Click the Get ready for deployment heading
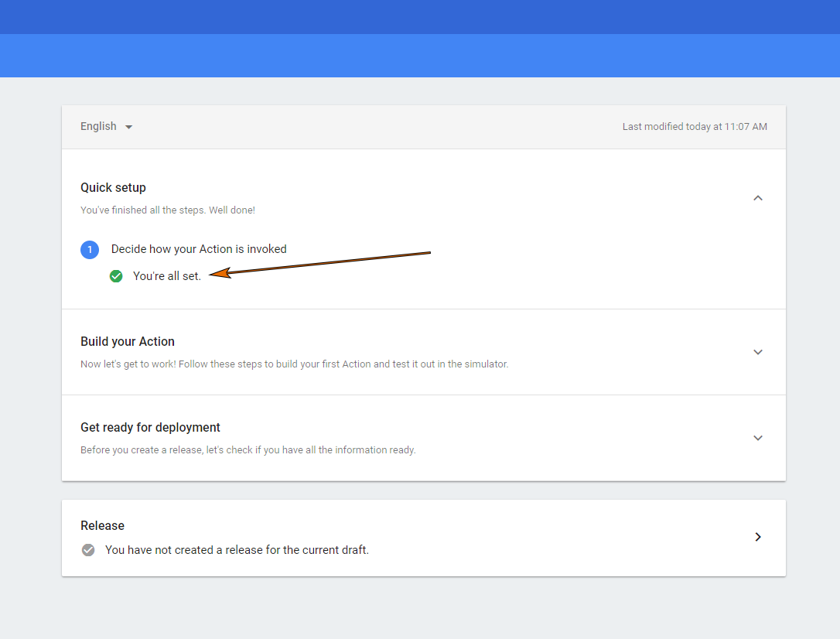This screenshot has height=639, width=840. [x=150, y=428]
